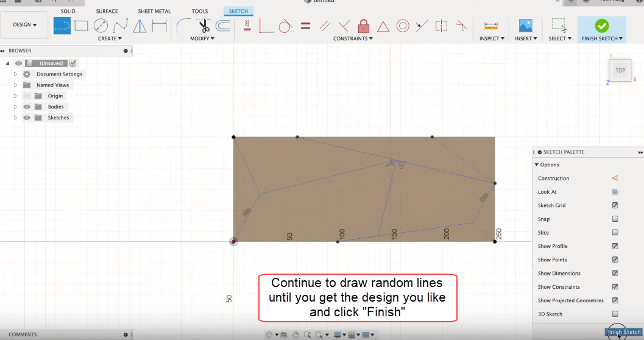
Task: Open the SELECT dropdown menu
Action: pos(560,38)
